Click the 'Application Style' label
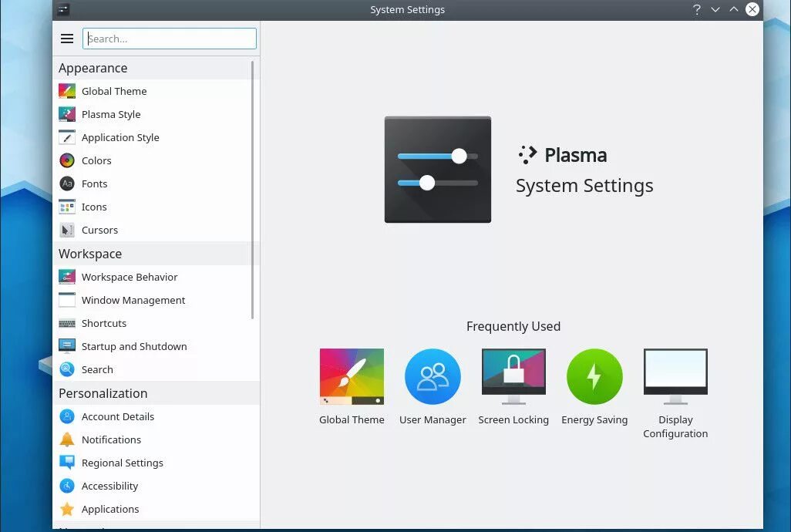The image size is (791, 532). [120, 138]
